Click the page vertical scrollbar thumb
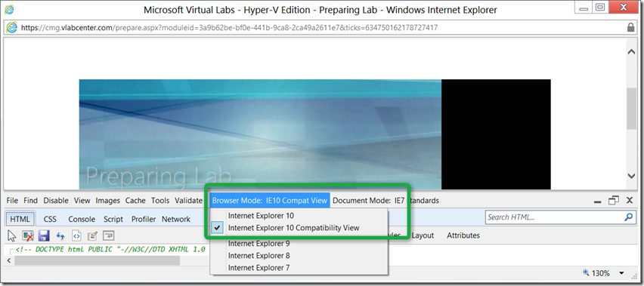Image resolution: width=644 pixels, height=286 pixels. (631, 108)
